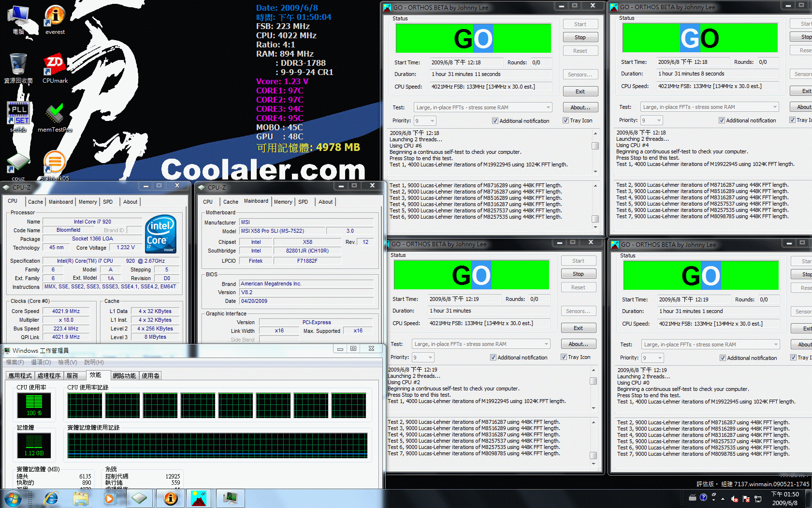
Task: Switch to SPD tab in CPU-Z mainboard window
Action: coord(303,202)
